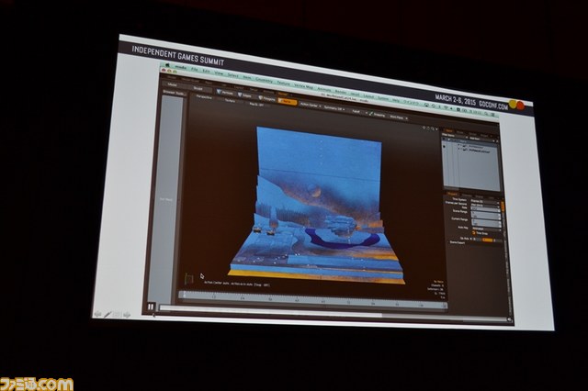588x391 pixels.
Task: Switch to Vertices selection mode
Action: tap(225, 93)
